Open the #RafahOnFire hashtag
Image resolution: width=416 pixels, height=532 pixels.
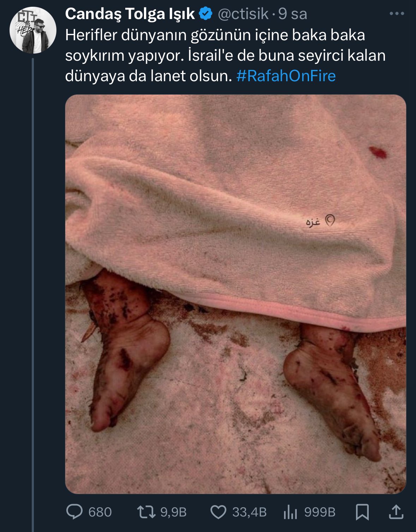(x=286, y=76)
